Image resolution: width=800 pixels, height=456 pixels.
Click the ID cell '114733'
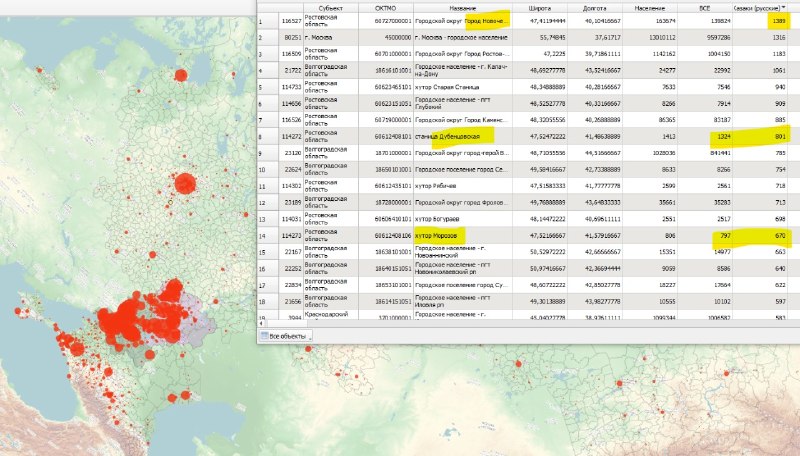coord(291,87)
